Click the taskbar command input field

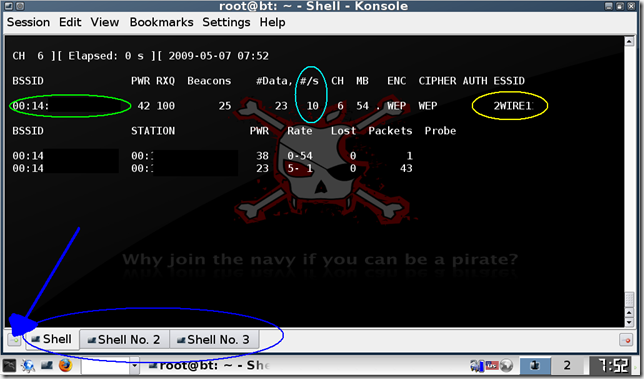pos(106,365)
